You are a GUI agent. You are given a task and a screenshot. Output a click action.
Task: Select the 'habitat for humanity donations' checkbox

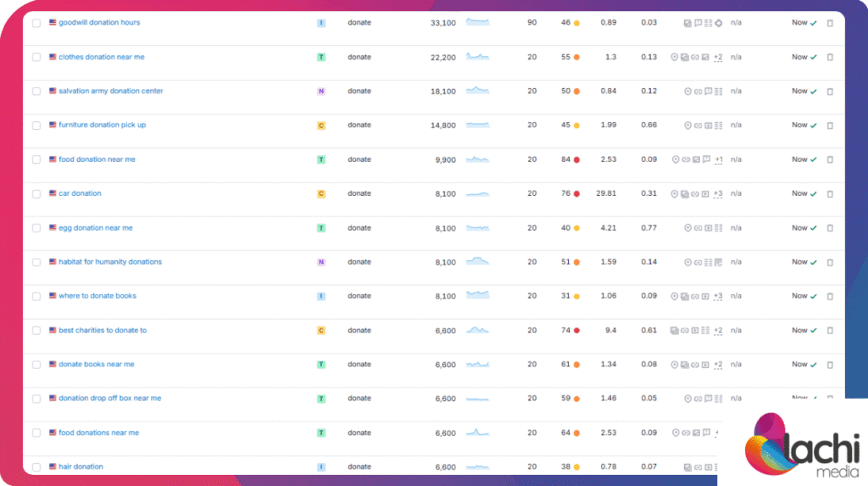[36, 262]
